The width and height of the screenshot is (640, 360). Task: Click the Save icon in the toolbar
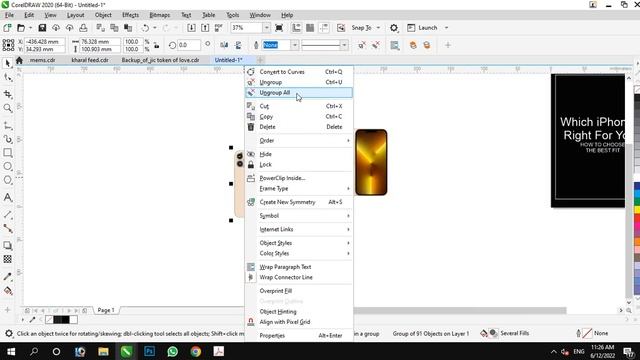pyautogui.click(x=42, y=28)
